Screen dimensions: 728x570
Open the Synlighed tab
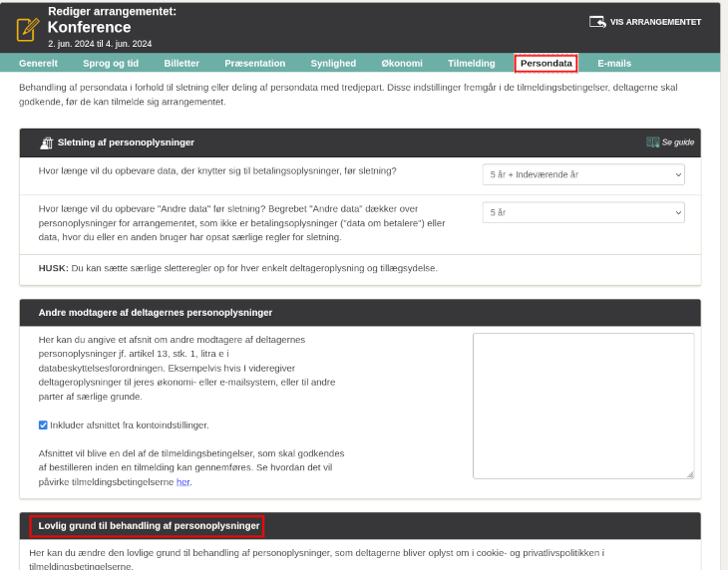tap(333, 63)
